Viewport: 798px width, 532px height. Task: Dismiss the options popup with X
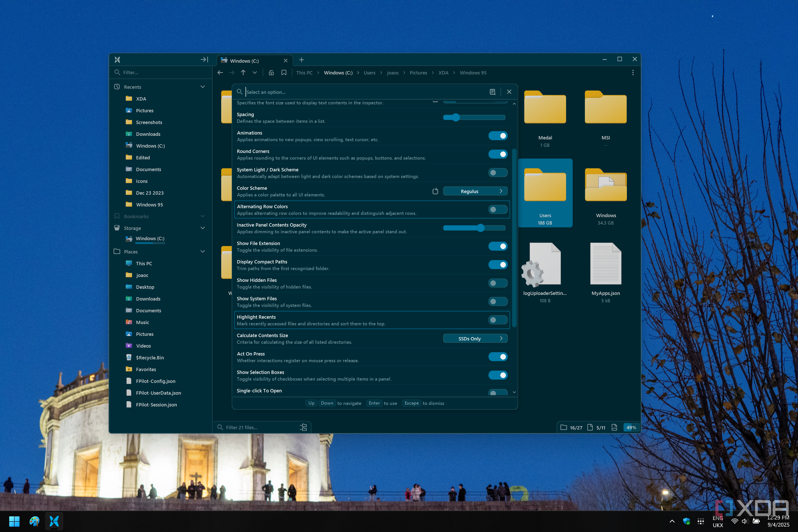[509, 92]
